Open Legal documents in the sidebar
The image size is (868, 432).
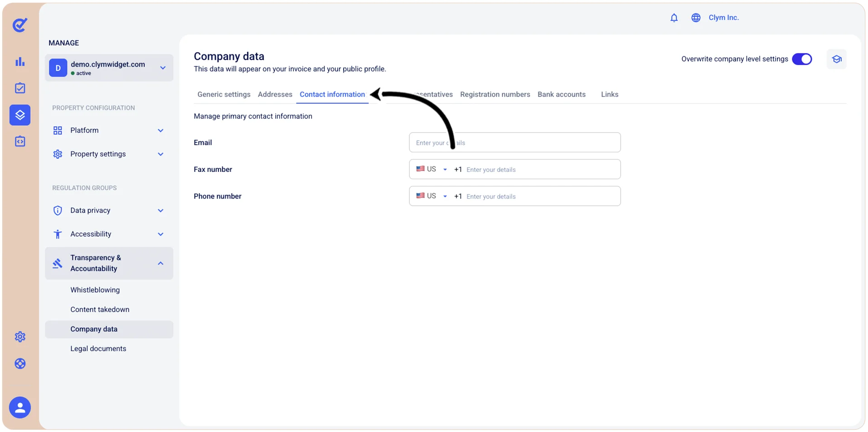[98, 349]
